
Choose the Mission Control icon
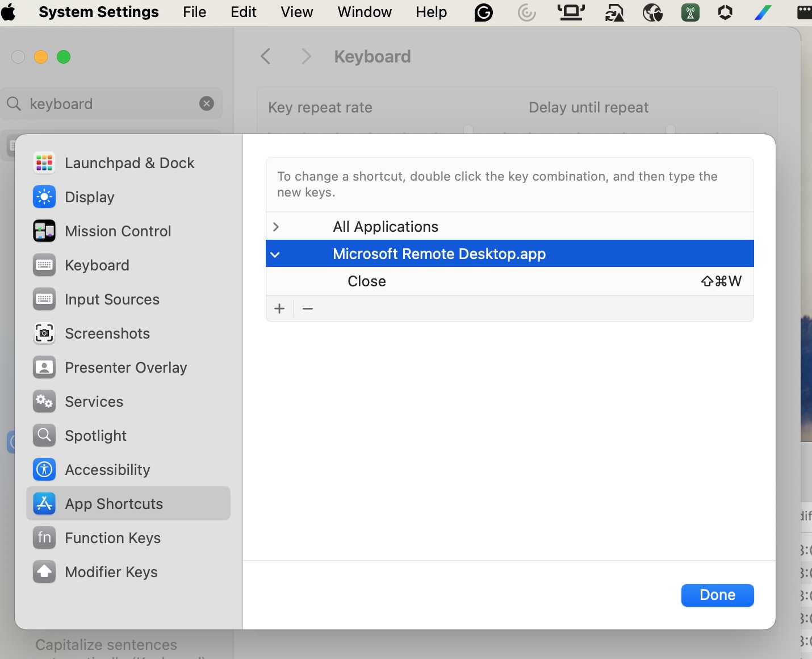tap(44, 231)
